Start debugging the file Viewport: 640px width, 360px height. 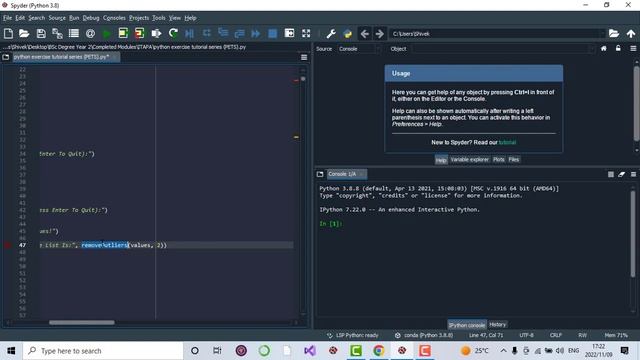(x=189, y=33)
